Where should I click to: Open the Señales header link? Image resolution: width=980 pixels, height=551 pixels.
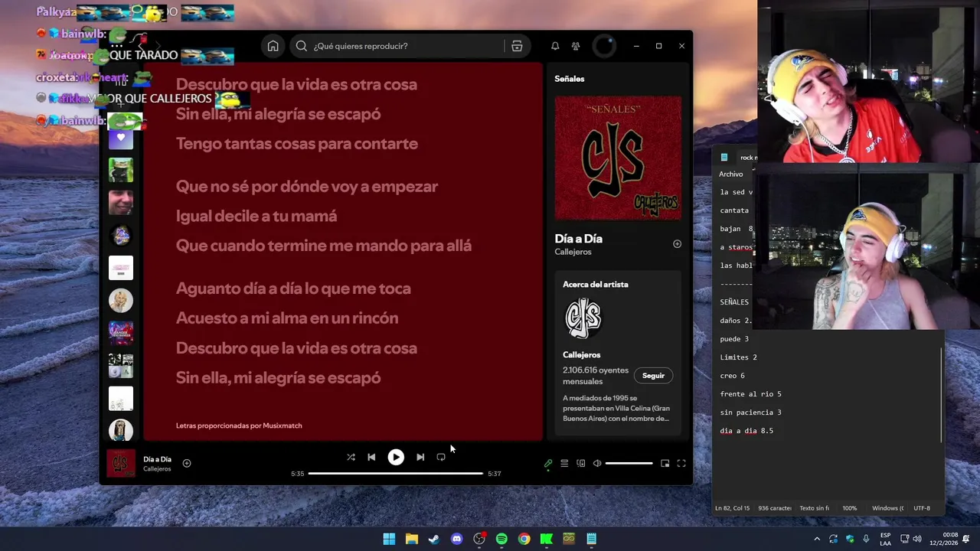(x=570, y=79)
